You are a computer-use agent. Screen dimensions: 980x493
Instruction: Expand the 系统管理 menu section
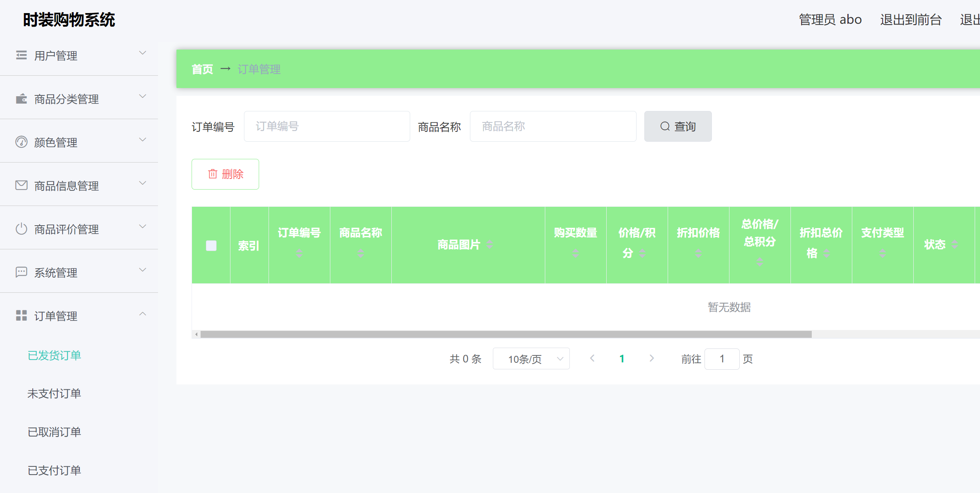pos(142,270)
